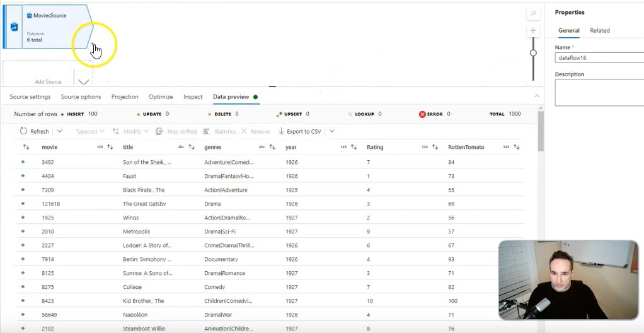Viewport: 644px width, 333px height.
Task: Switch to the Projection tab
Action: pos(125,97)
